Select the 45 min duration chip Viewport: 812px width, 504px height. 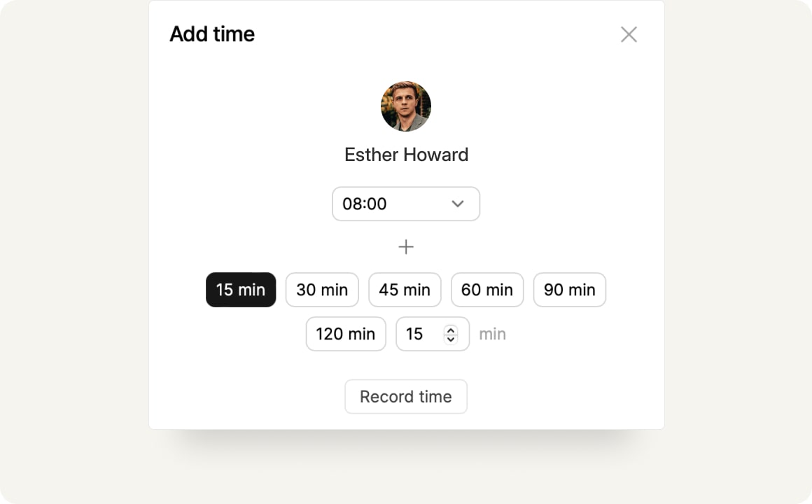(405, 290)
